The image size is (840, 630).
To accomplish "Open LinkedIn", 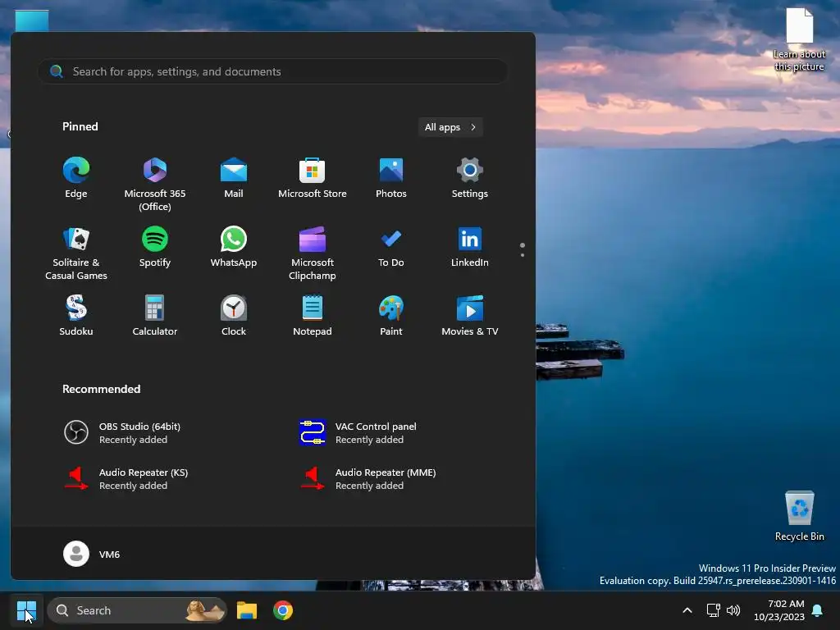I will pyautogui.click(x=470, y=247).
